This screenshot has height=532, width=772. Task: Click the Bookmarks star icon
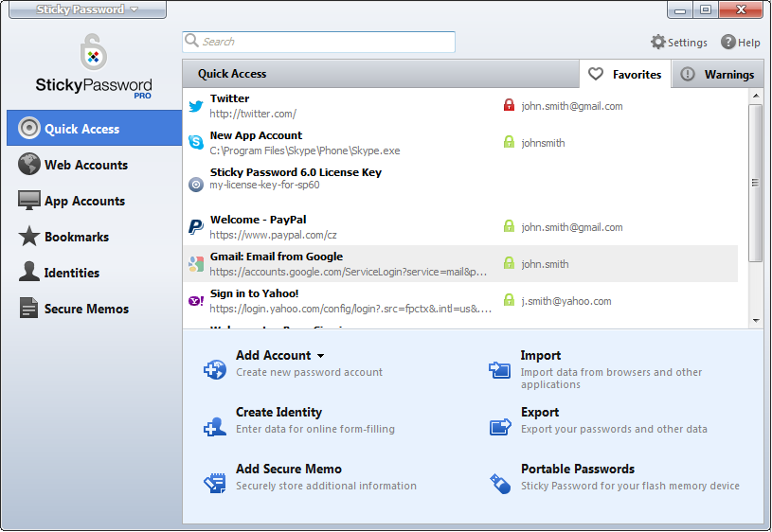click(29, 237)
